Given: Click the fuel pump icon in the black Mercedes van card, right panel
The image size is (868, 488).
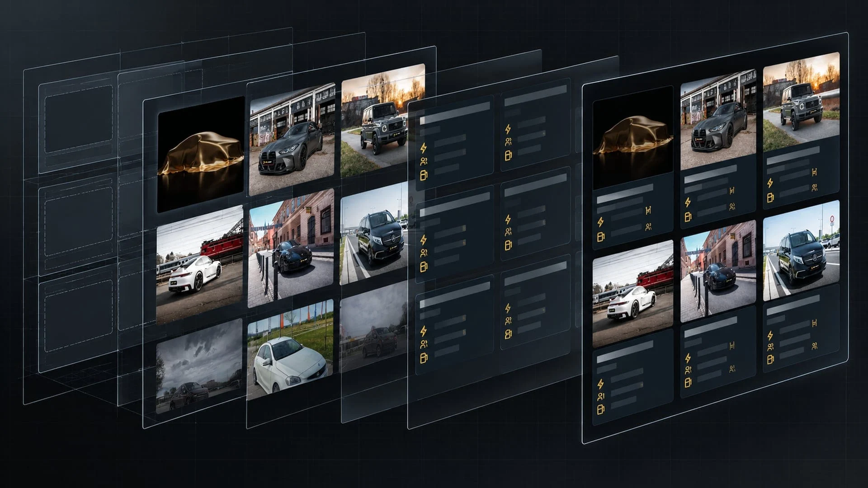Looking at the screenshot, I should 770,360.
